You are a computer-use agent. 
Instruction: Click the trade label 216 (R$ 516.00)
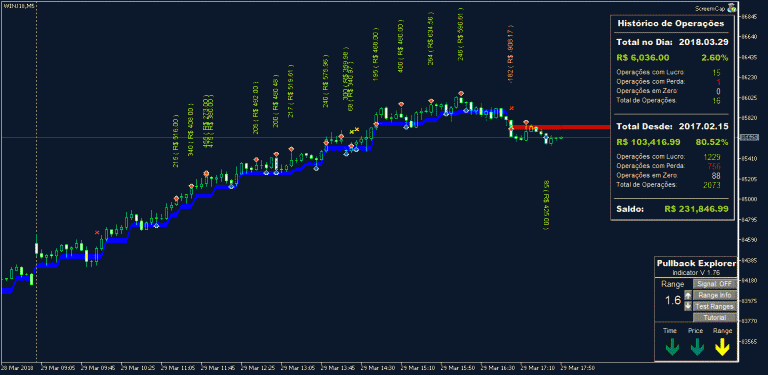coord(175,141)
